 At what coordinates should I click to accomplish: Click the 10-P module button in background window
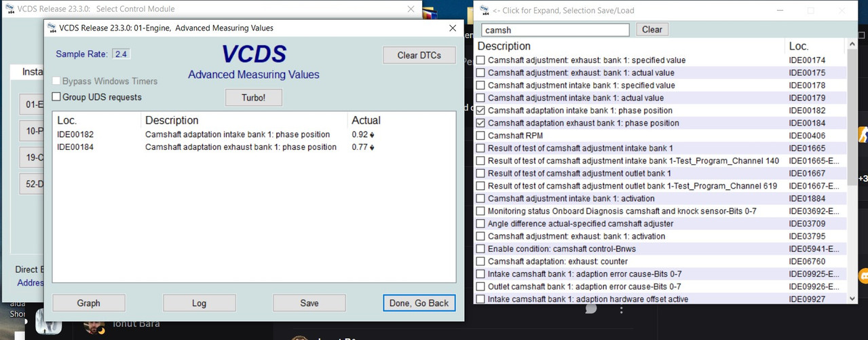pos(31,132)
